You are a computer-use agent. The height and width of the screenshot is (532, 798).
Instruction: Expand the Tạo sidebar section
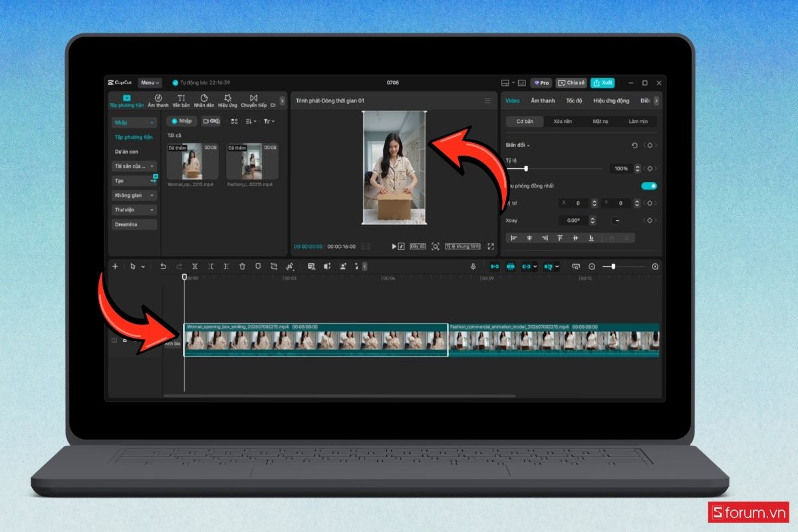pos(134,181)
